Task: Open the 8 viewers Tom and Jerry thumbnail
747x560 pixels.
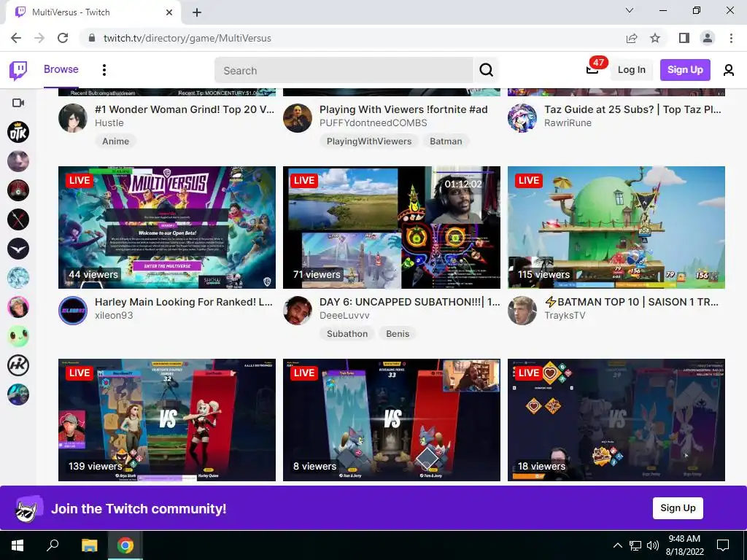Action: [392, 419]
